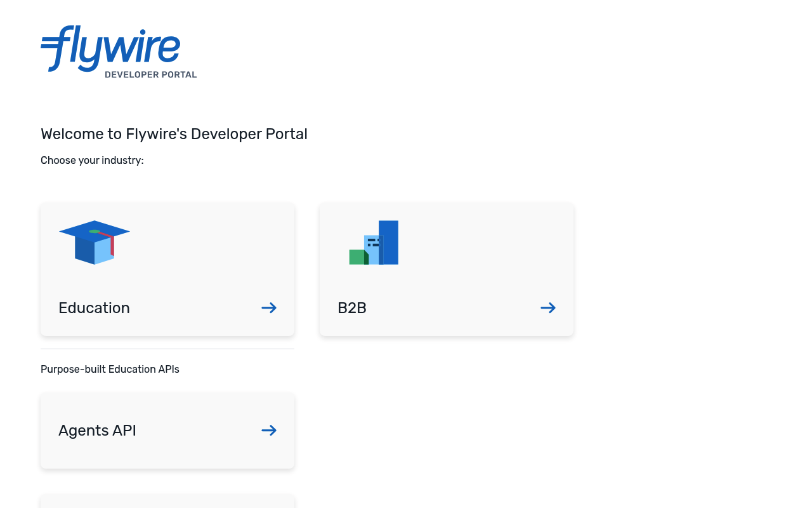Viewport: 812px width, 508px height.
Task: Click the "Choose your industry:" text
Action: coord(92,161)
